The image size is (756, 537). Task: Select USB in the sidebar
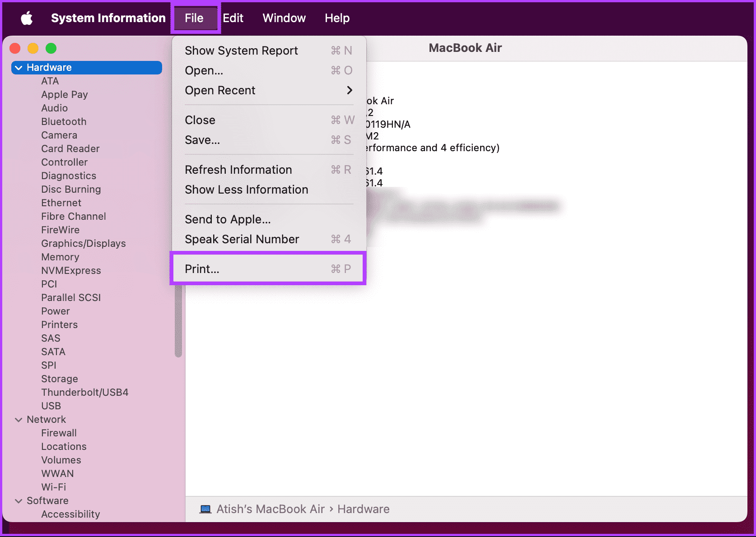click(51, 406)
